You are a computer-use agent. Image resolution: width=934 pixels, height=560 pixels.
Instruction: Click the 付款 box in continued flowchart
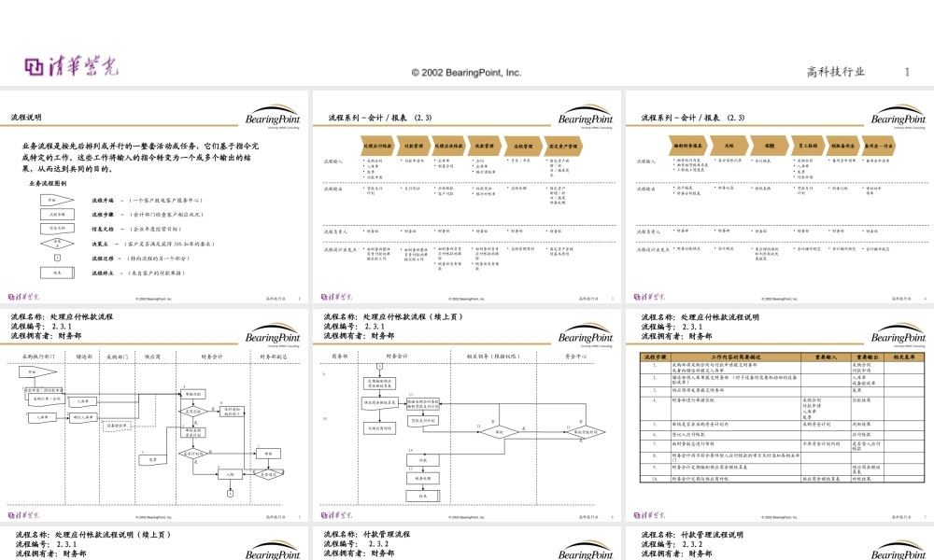pyautogui.click(x=423, y=460)
